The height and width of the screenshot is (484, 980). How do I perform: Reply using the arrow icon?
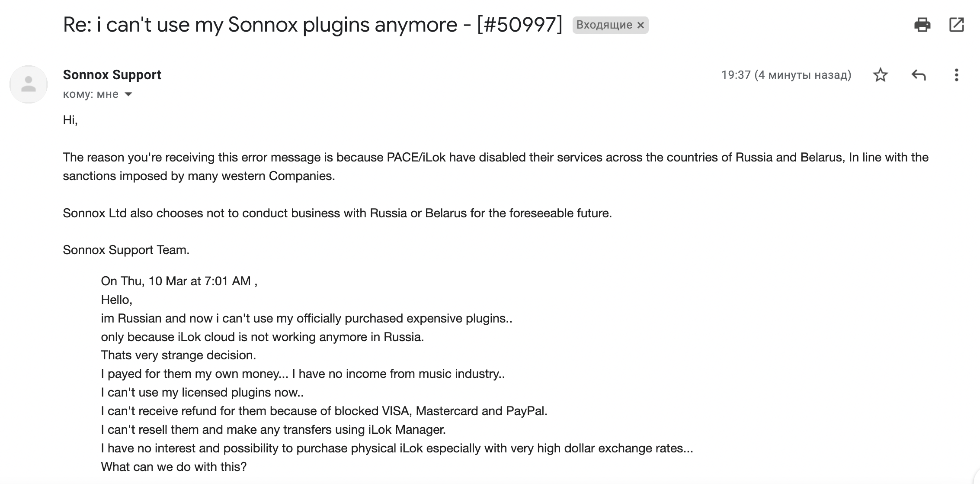click(918, 75)
